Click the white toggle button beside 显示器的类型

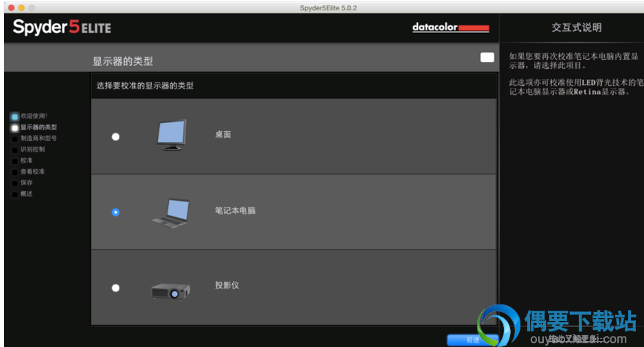pos(487,58)
